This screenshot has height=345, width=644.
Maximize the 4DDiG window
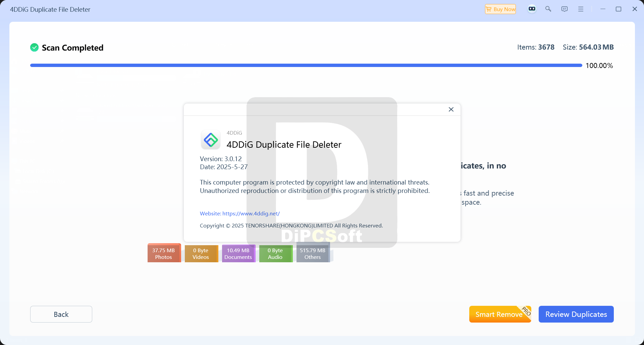619,9
